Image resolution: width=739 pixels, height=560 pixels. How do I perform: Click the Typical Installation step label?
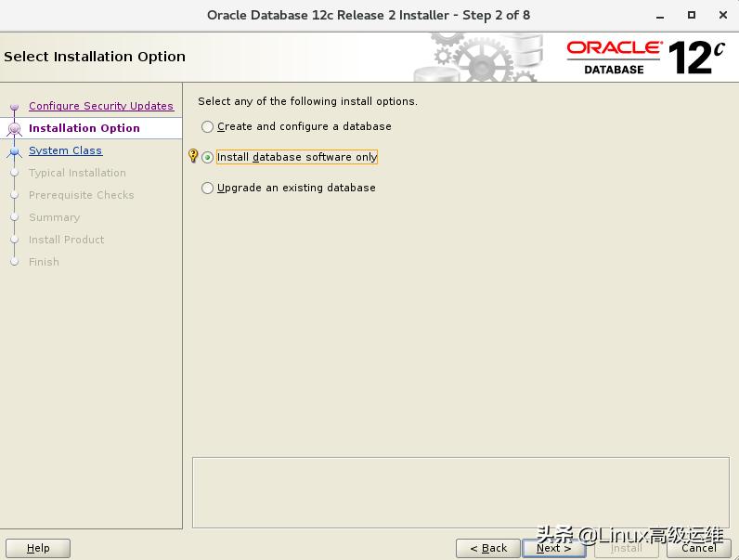(77, 173)
